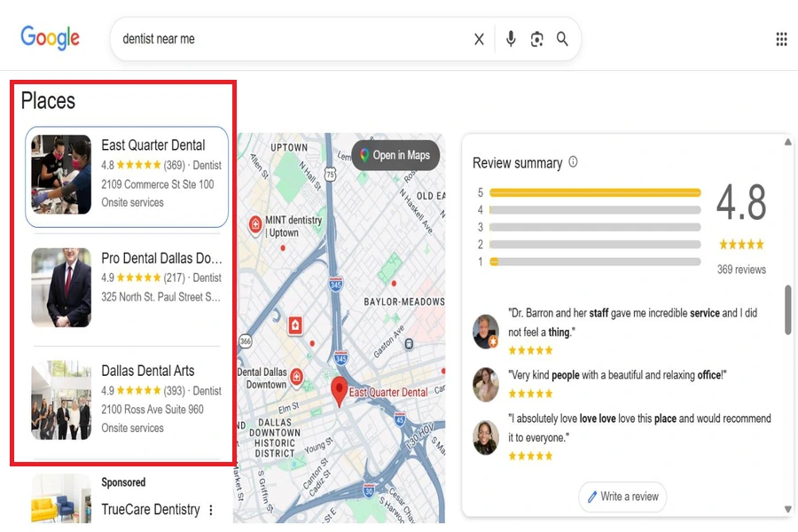Open the Google apps grid icon
This screenshot has width=798, height=532.
click(781, 39)
